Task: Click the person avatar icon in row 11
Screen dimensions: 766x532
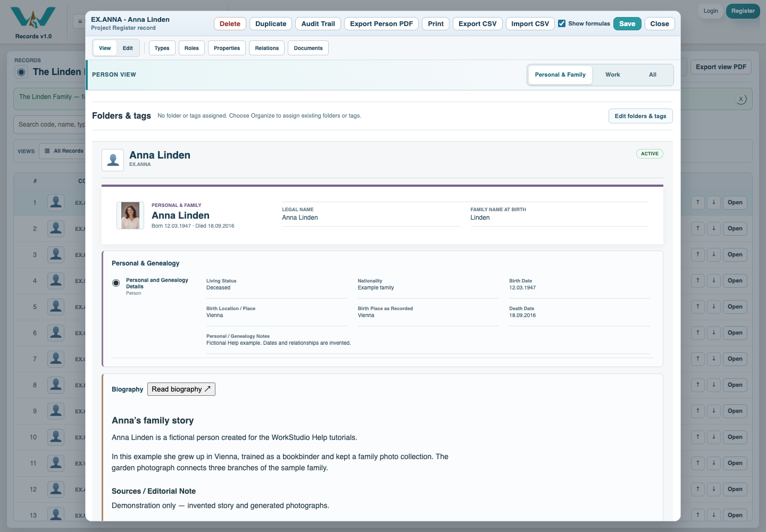Action: click(x=56, y=463)
